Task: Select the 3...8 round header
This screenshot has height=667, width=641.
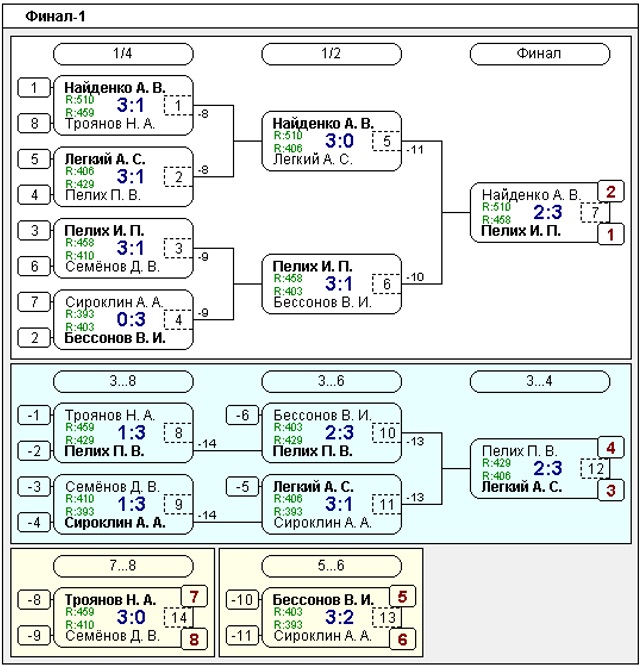Action: (x=123, y=381)
